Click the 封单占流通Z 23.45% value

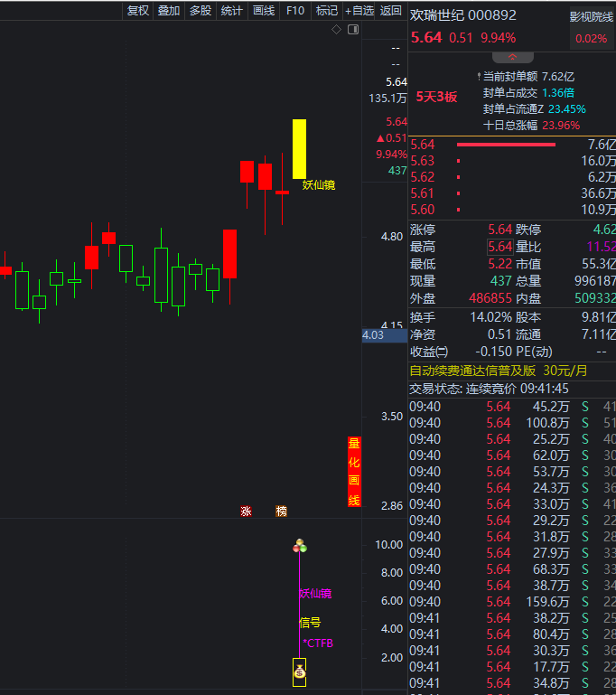[x=567, y=109]
